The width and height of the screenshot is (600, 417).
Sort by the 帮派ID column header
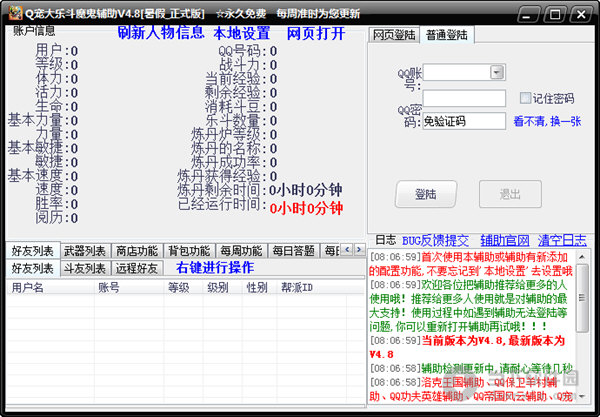pyautogui.click(x=311, y=287)
